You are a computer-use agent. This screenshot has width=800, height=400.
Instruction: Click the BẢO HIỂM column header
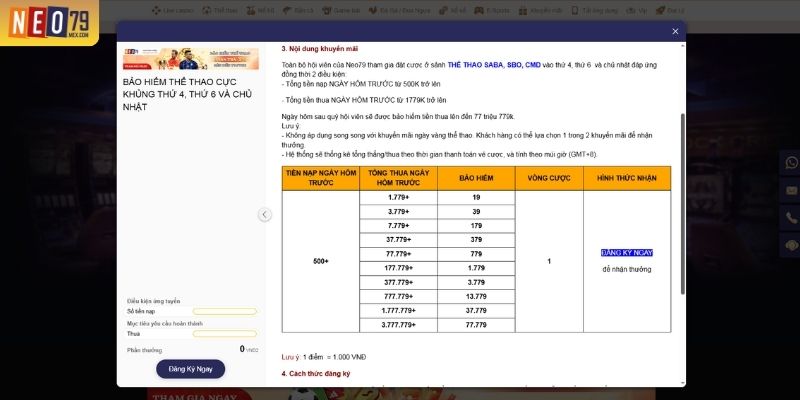pyautogui.click(x=476, y=178)
